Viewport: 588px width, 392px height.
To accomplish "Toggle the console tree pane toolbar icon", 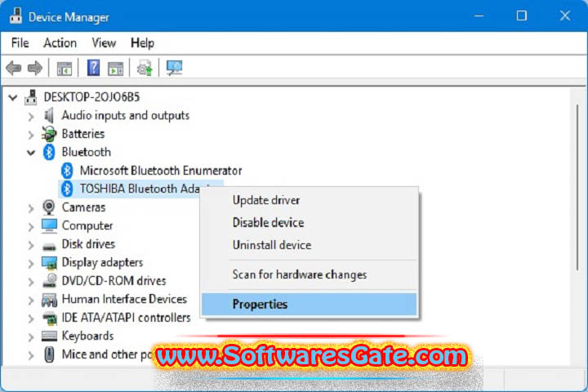I will click(65, 69).
